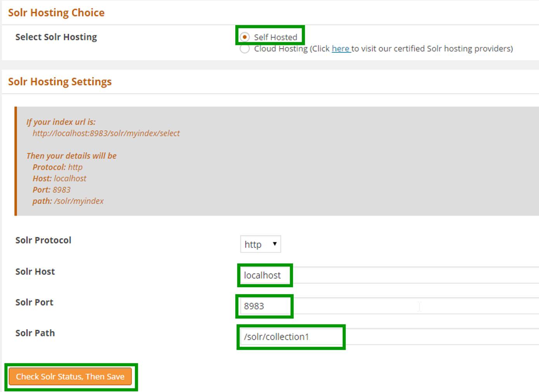Select the "localhost" value in Solr Host
This screenshot has width=539, height=392.
point(262,275)
